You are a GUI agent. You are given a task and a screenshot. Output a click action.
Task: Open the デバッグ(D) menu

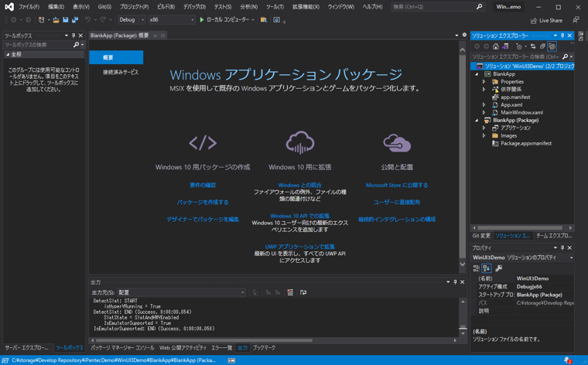click(195, 7)
